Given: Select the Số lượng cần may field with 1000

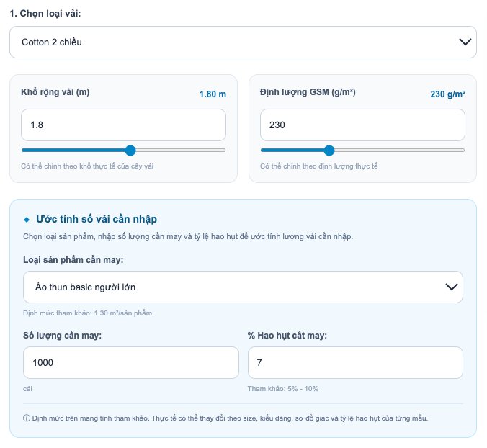Looking at the screenshot, I should coord(131,362).
